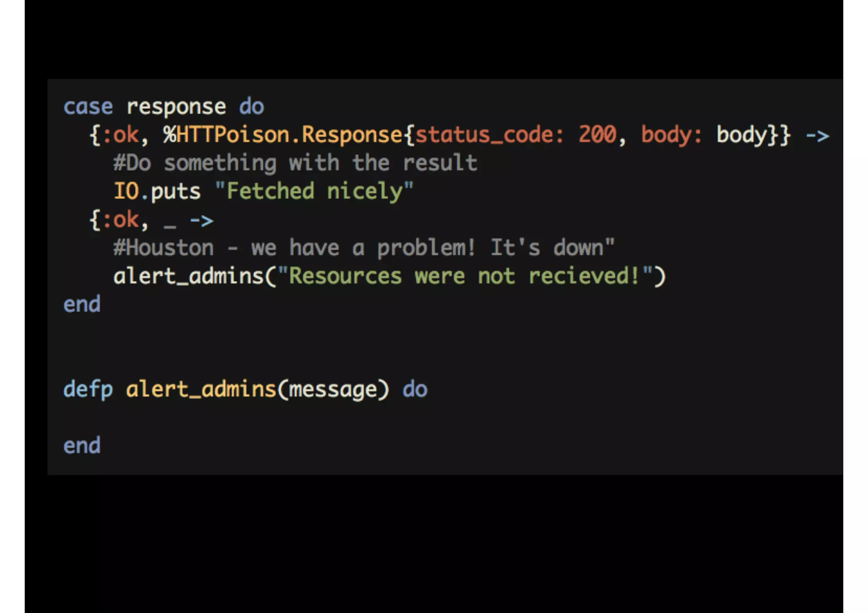The height and width of the screenshot is (613, 868).
Task: Click the alert_admins call with string argument
Action: [x=389, y=277]
